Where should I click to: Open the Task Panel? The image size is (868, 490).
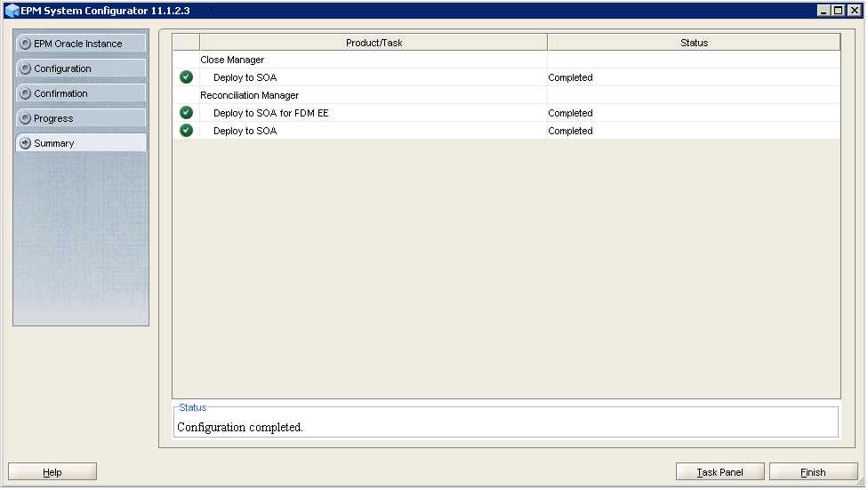(x=720, y=471)
